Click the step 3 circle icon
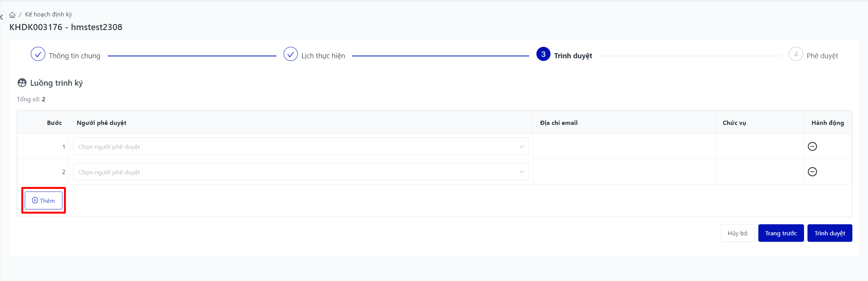Image resolution: width=868 pixels, height=281 pixels. pyautogui.click(x=543, y=54)
